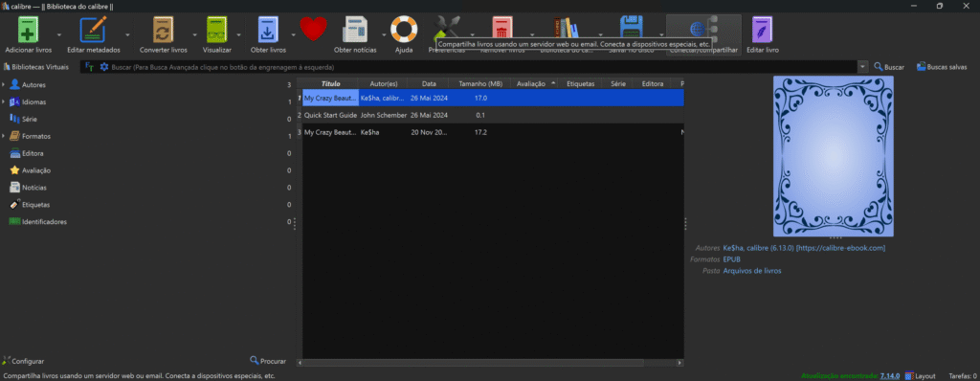Expand the Idiomas tree node arrow
This screenshot has width=980, height=381.
(x=4, y=102)
